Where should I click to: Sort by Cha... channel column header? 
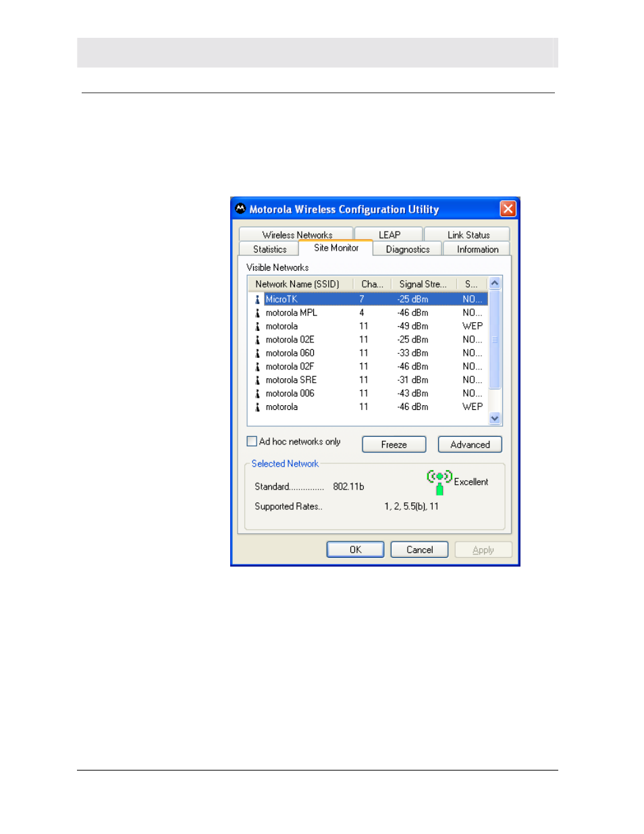(372, 284)
